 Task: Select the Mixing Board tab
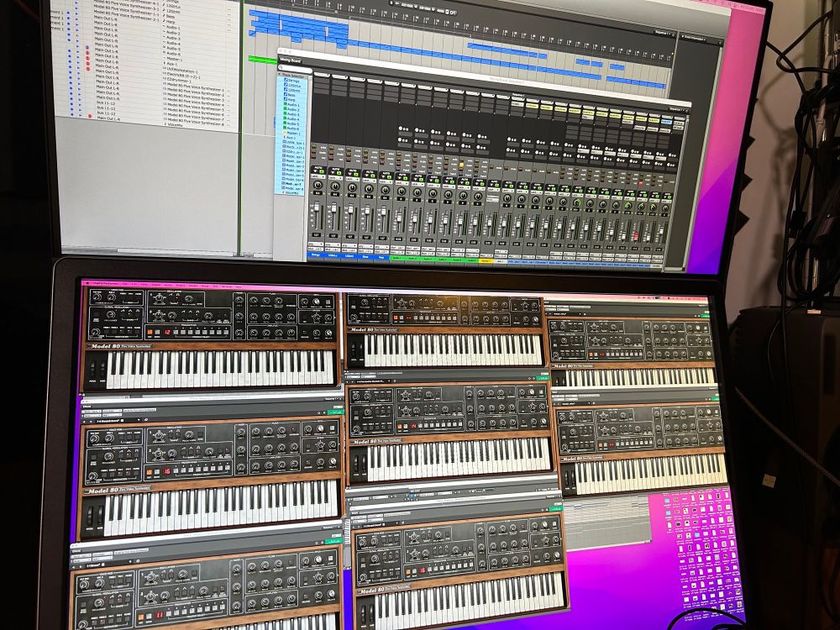click(290, 60)
